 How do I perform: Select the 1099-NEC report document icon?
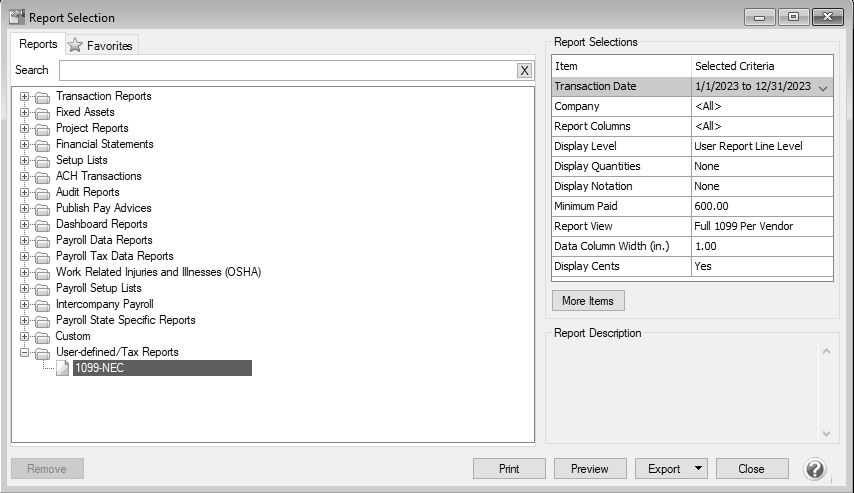63,368
